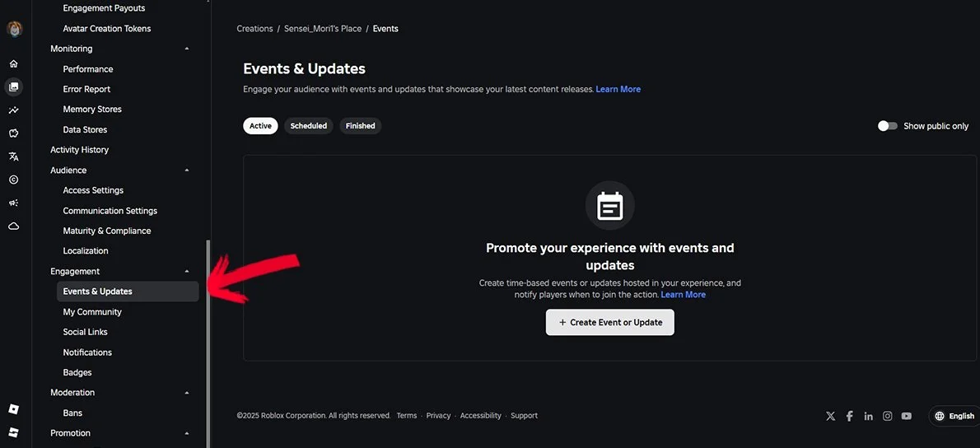Open My Community in sidebar
Screen dimensions: 980x448
(92, 312)
